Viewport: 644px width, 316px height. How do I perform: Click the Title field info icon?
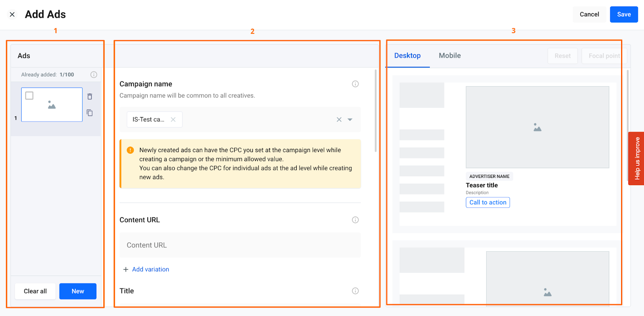[355, 291]
